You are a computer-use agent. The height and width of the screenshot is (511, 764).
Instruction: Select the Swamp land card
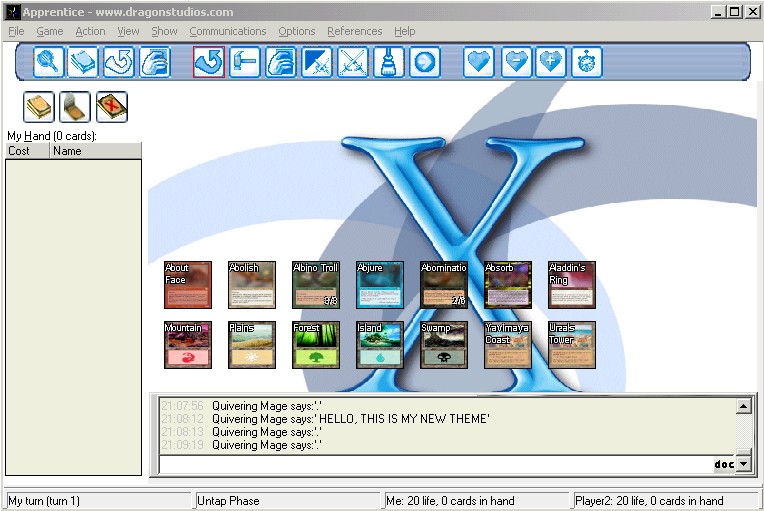coord(444,345)
